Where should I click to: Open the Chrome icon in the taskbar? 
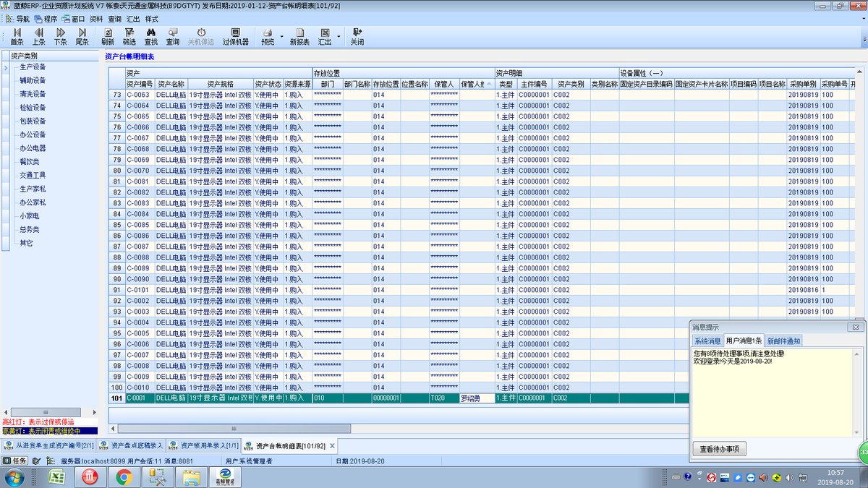[x=124, y=476]
